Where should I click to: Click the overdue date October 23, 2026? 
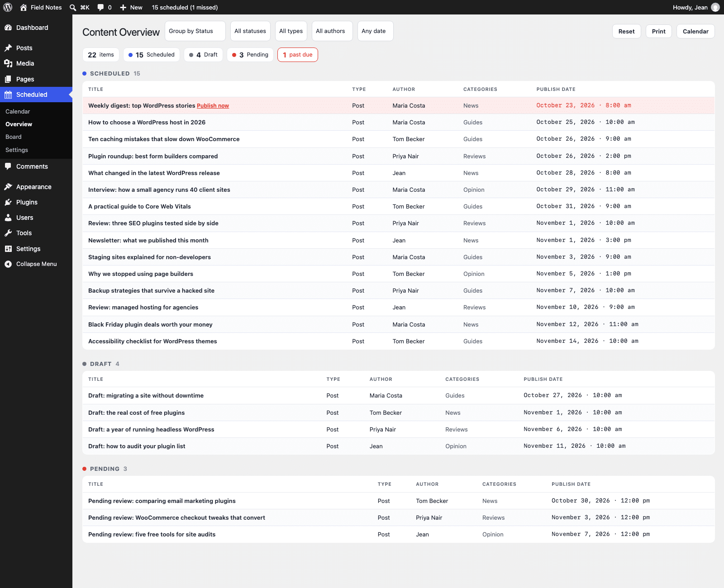(x=584, y=105)
